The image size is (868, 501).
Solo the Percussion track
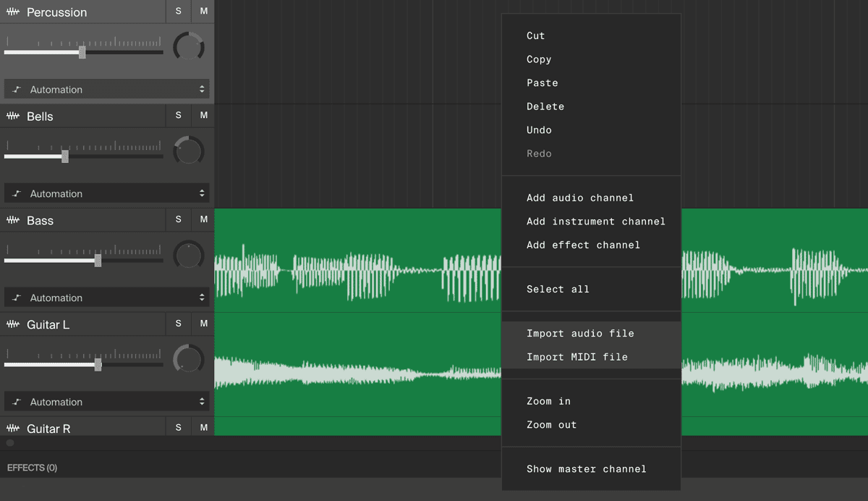(x=179, y=11)
